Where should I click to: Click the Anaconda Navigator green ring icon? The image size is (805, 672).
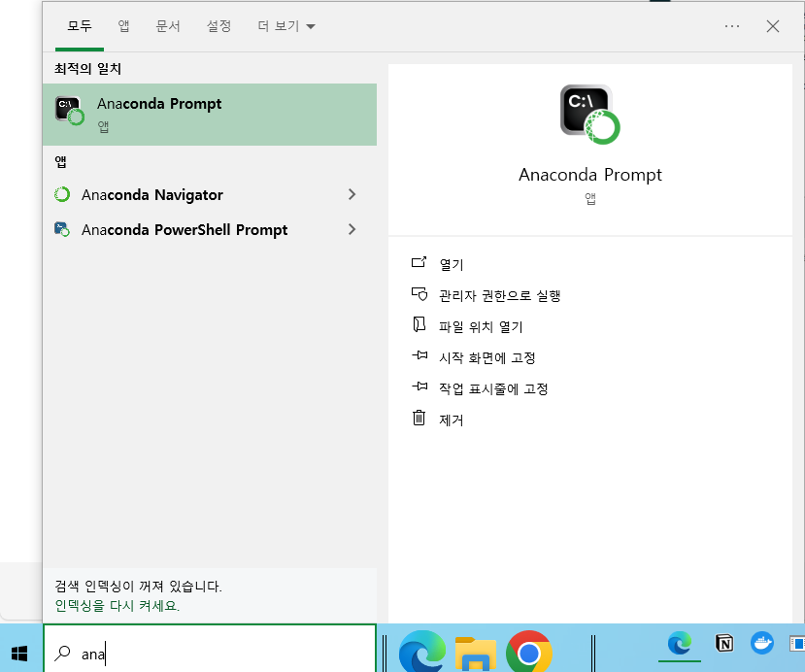point(62,194)
